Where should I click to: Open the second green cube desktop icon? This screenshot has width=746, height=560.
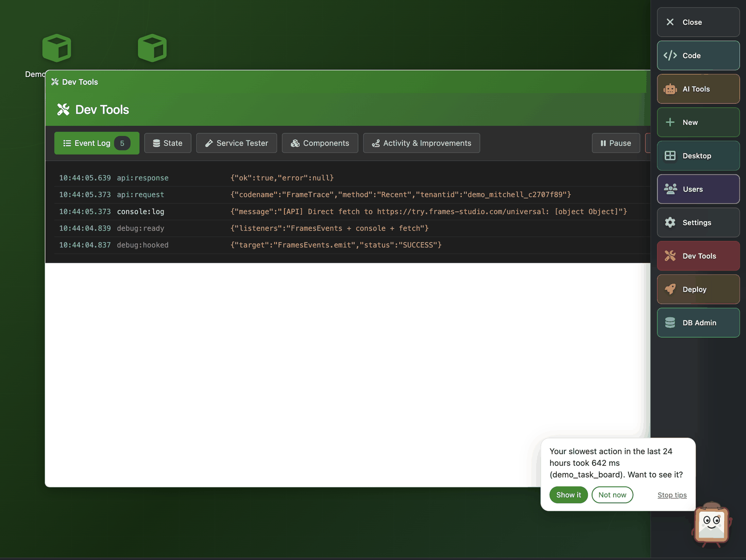[152, 48]
